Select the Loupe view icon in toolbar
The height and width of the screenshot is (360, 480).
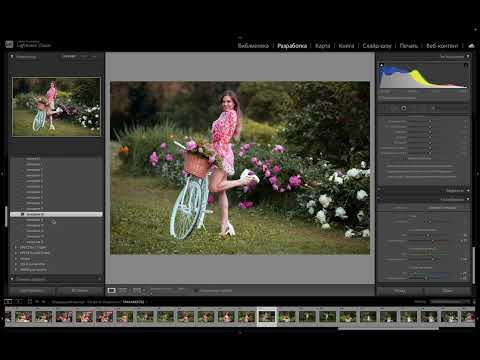pyautogui.click(x=111, y=291)
